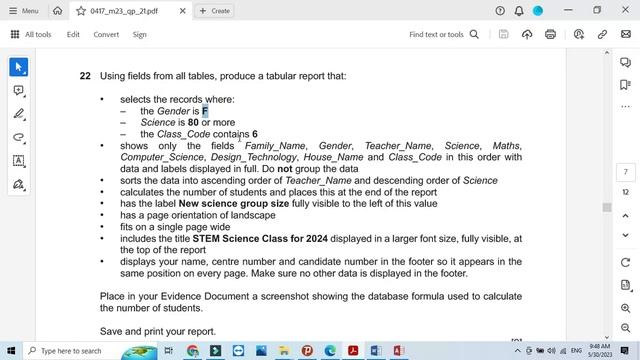Click the vertical scrollbar thumb
The width and height of the screenshot is (640, 360).
coord(607,207)
